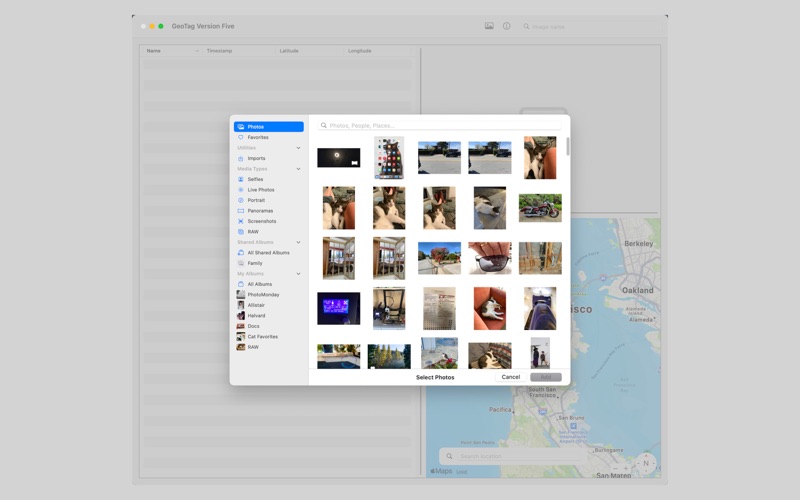Open All Shared Albums
This screenshot has width=800, height=500.
click(x=269, y=253)
